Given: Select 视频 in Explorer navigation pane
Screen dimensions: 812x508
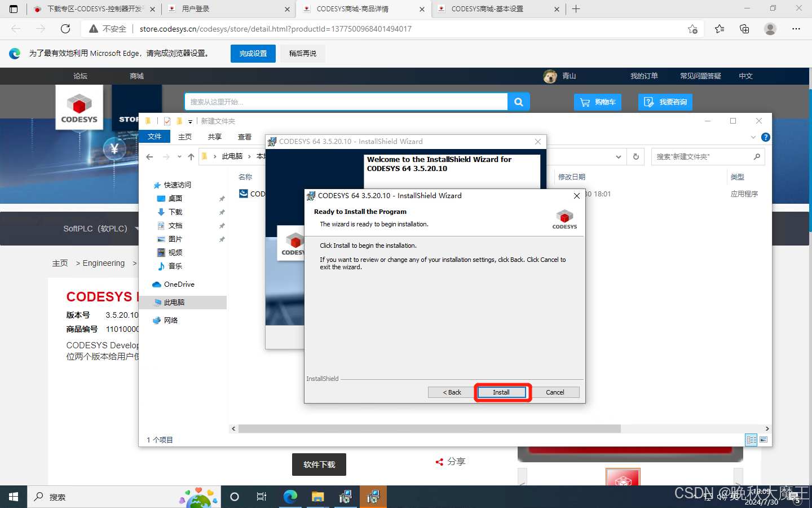Looking at the screenshot, I should [x=175, y=253].
